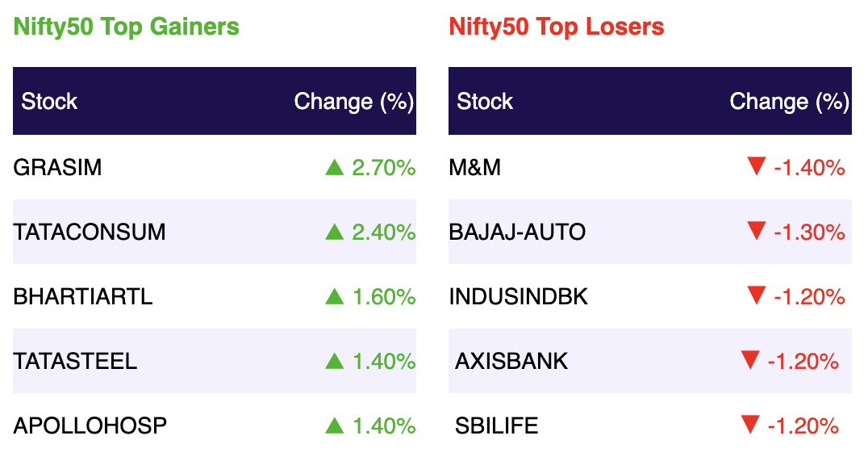Open the GRASIM stock row
This screenshot has width=868, height=465.
(x=215, y=167)
